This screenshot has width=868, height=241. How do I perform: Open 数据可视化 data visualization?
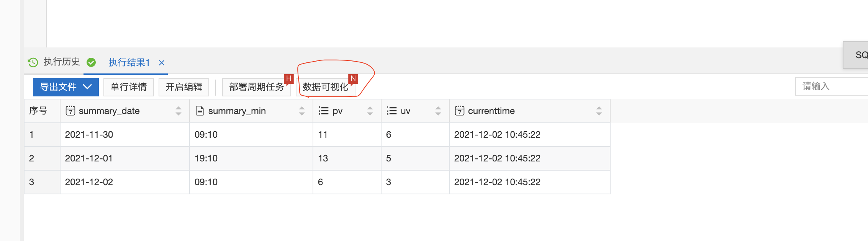(x=326, y=87)
